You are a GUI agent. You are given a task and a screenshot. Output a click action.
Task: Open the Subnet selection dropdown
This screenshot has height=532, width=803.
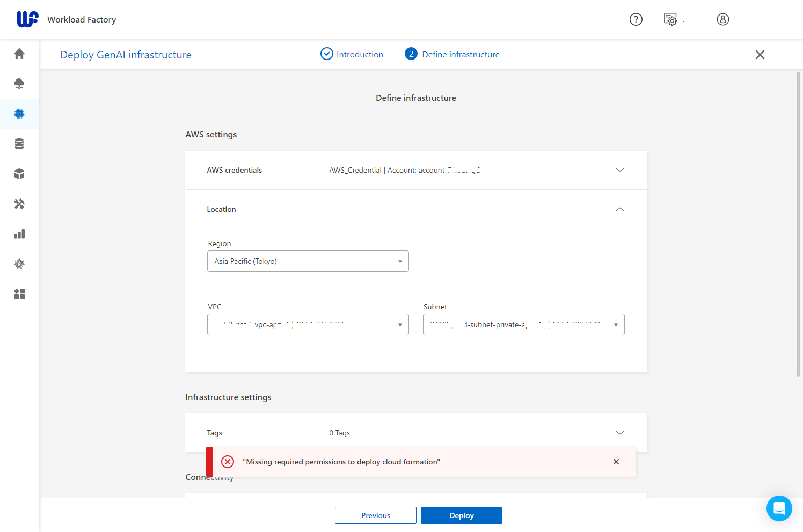[615, 324]
